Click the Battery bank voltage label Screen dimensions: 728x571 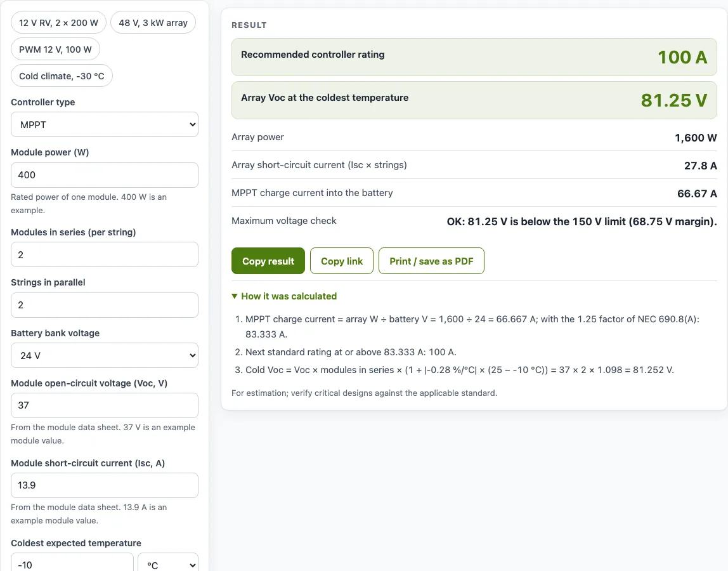pos(55,333)
